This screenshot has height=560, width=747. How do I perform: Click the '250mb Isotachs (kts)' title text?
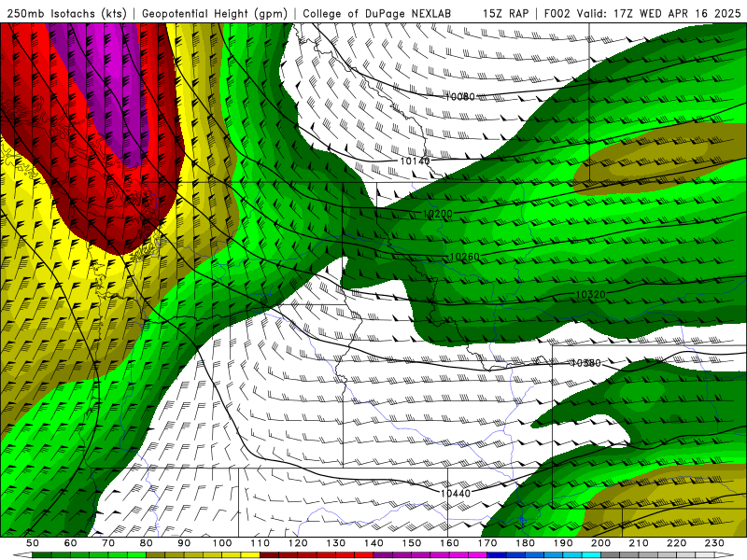[x=67, y=14]
